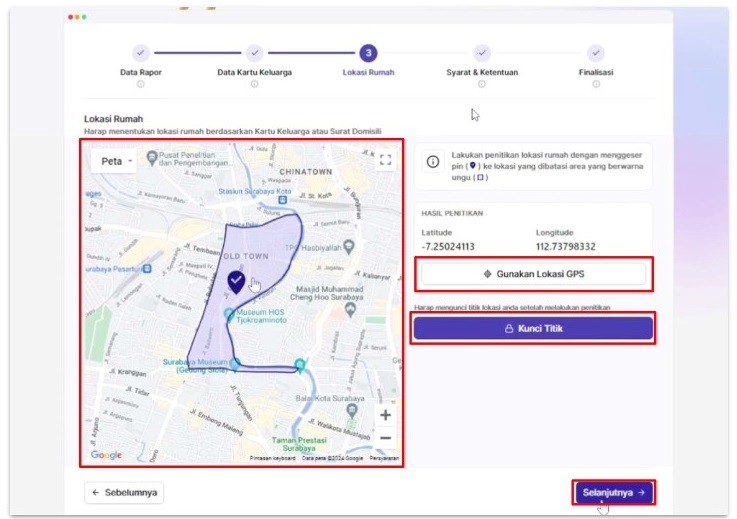The image size is (737, 519).
Task: Go back with Sebelumnya button
Action: coord(124,492)
